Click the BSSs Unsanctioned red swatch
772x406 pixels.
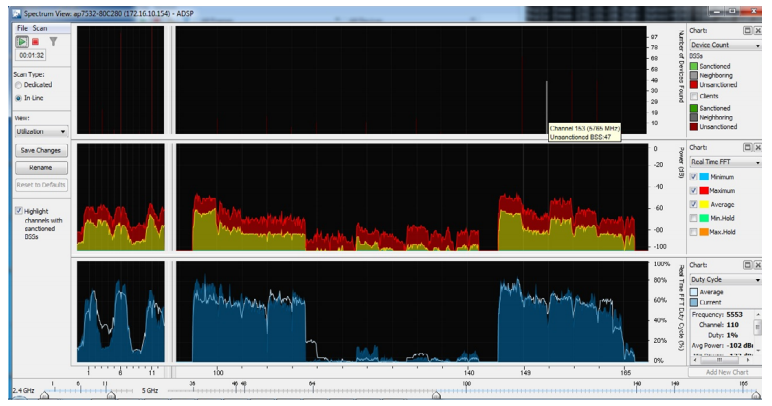(x=694, y=85)
